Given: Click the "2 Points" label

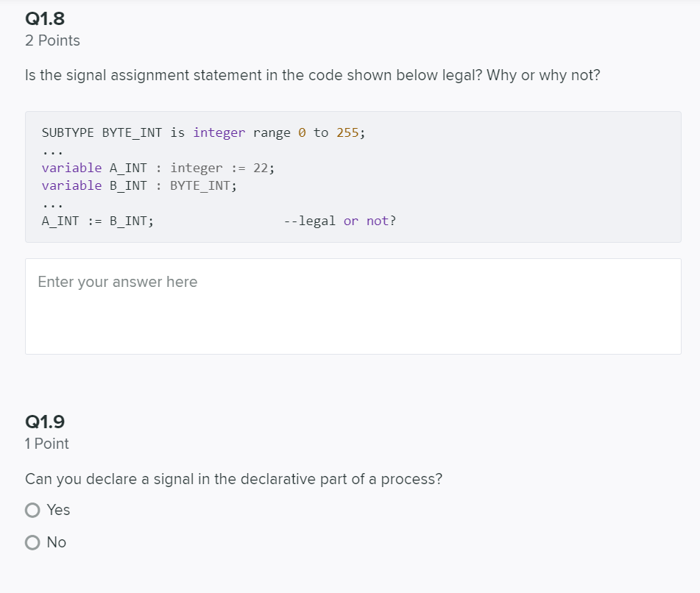Looking at the screenshot, I should coord(53,40).
